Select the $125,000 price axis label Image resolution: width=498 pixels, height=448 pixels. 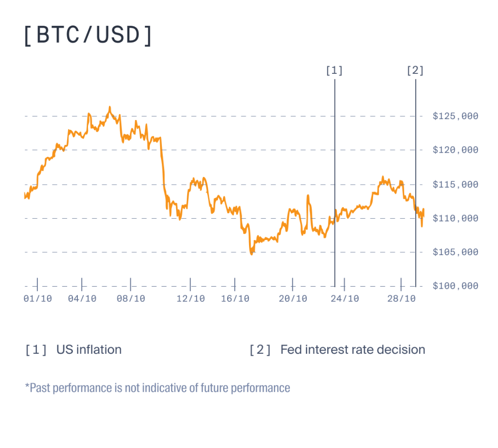tap(455, 116)
